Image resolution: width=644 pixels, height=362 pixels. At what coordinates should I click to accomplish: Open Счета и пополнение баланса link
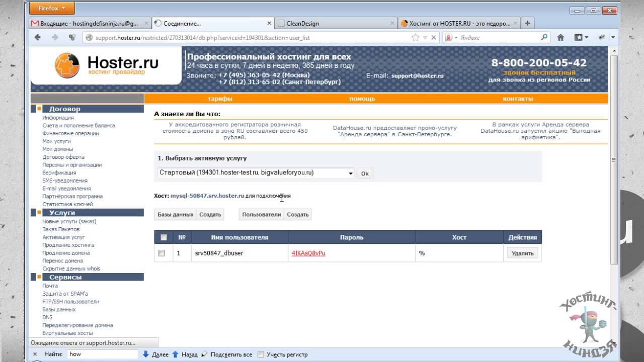78,126
